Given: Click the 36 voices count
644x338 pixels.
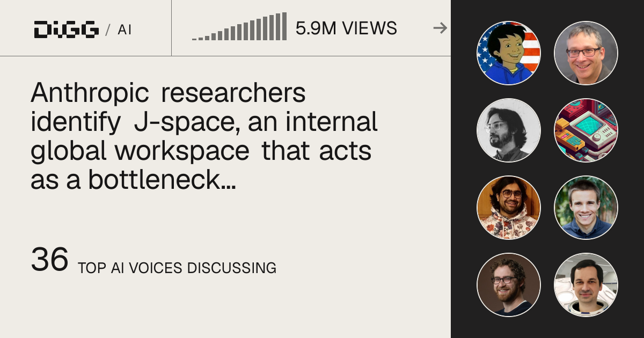Looking at the screenshot, I should click(x=49, y=260).
